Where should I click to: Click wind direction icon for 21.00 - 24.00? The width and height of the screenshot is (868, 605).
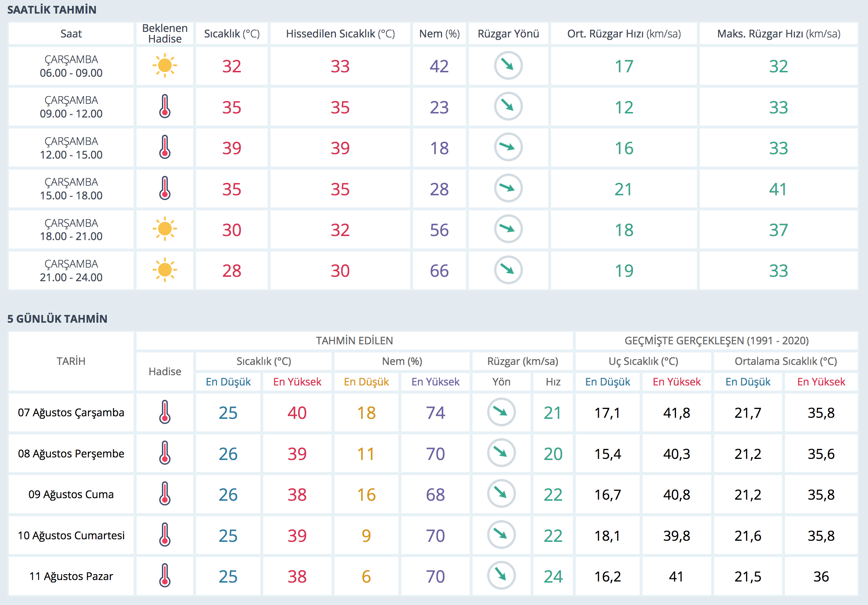508,270
